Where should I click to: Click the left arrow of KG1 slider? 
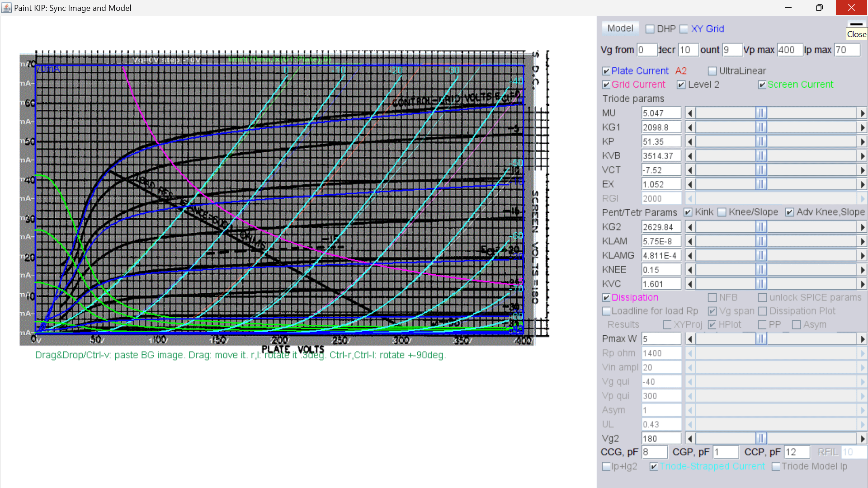[x=690, y=127]
